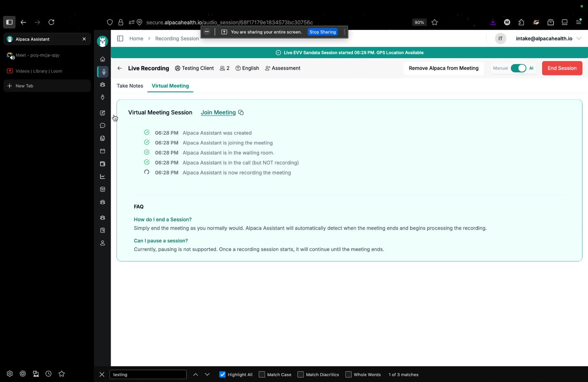Close the Alpaca Assistant browser tab
This screenshot has width=588, height=382.
point(84,39)
